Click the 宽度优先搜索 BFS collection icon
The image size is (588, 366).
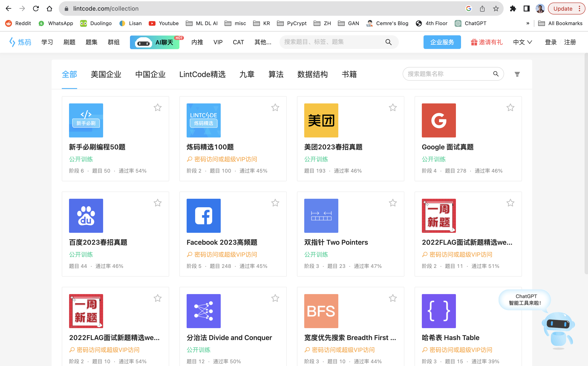point(321,311)
